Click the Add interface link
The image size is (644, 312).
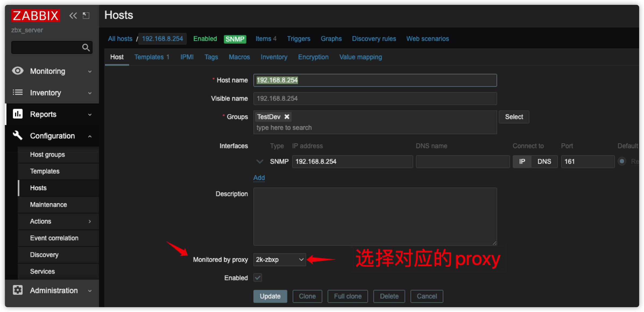coord(259,178)
